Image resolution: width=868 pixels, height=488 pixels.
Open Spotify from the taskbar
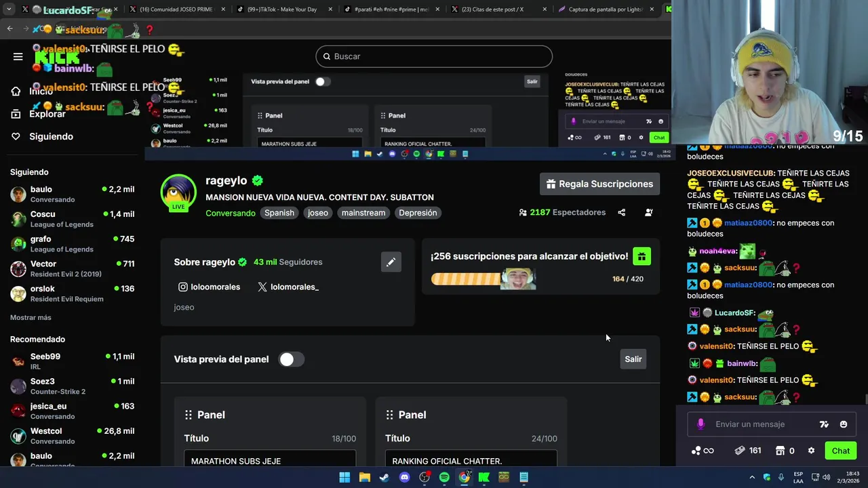(444, 477)
